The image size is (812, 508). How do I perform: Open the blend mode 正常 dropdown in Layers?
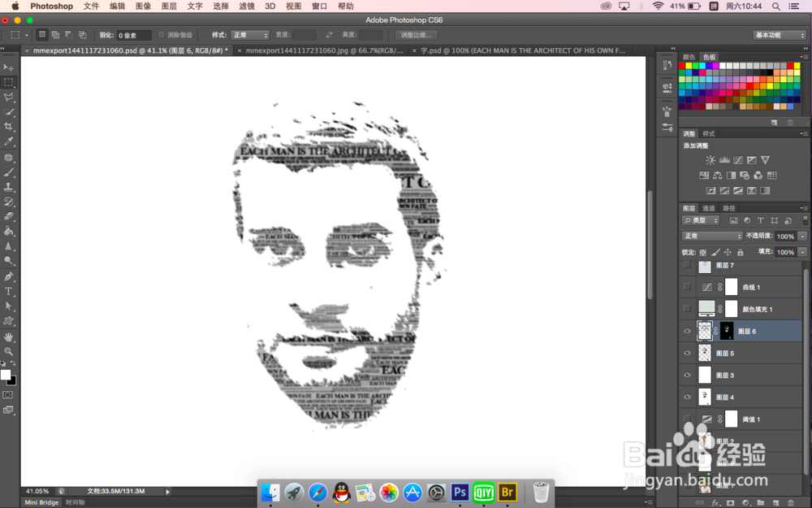[x=712, y=237]
